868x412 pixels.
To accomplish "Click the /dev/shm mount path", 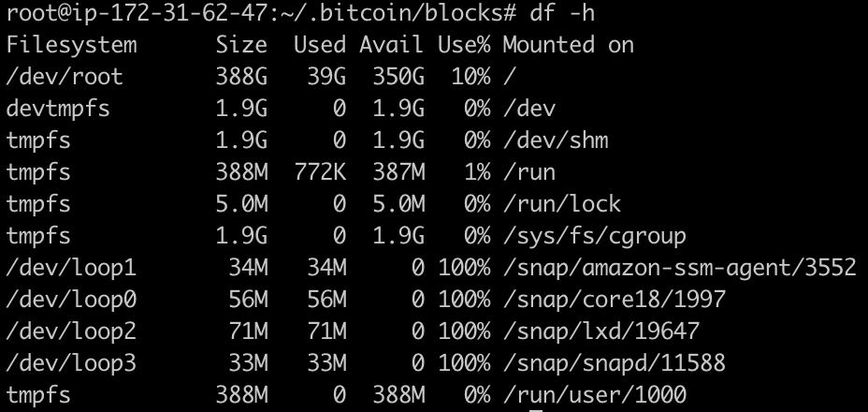I will 556,140.
